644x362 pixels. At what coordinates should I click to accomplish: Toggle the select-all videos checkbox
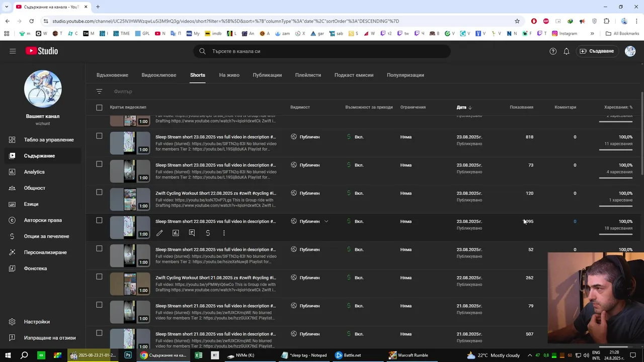click(99, 107)
